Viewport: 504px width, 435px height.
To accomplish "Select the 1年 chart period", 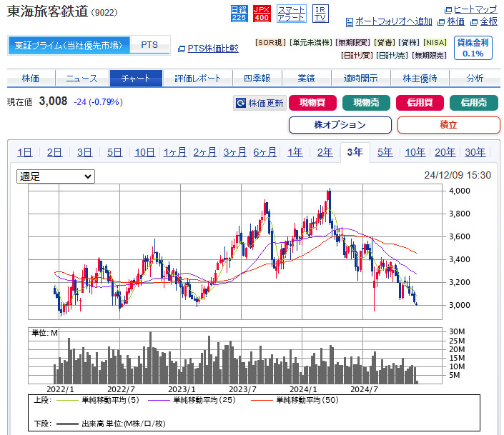I will tap(295, 151).
